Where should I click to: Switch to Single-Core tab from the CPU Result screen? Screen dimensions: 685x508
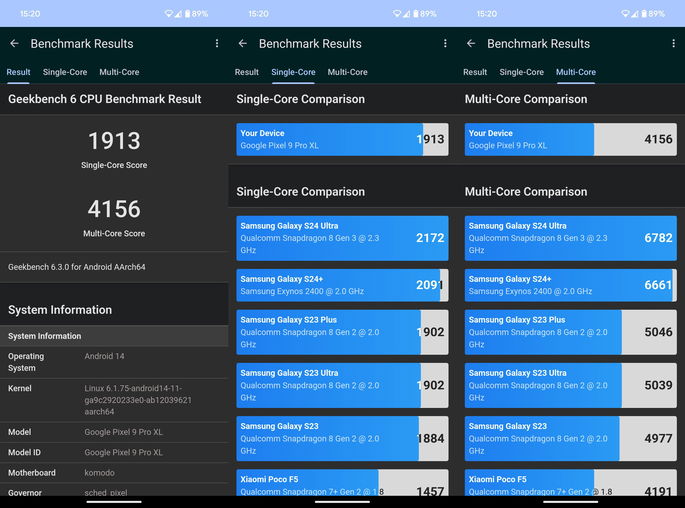click(65, 72)
